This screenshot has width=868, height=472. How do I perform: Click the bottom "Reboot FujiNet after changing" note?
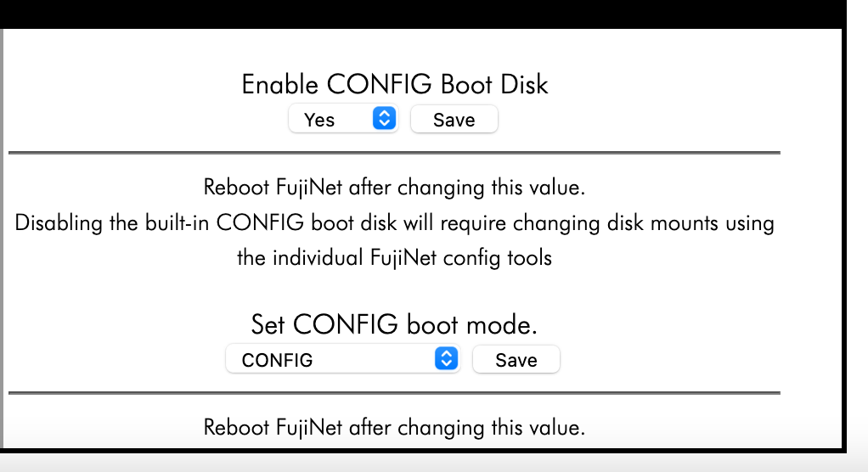pos(394,427)
